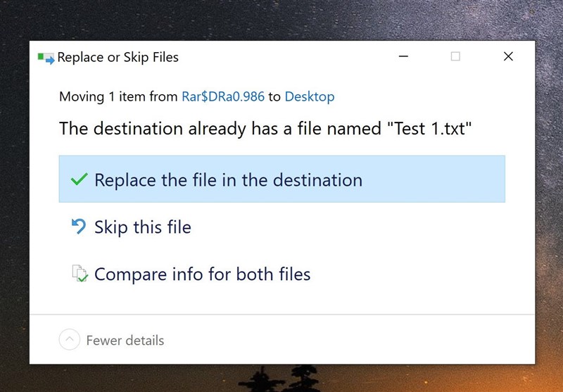Screen dimensions: 563x392
Task: Click the "Test 1.txt" conflict message
Action: click(265, 129)
